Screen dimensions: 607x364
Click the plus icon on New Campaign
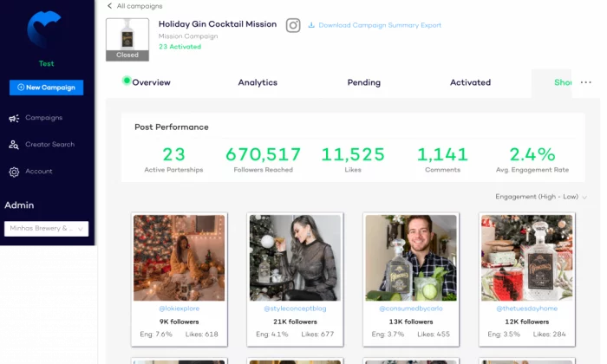(x=21, y=88)
